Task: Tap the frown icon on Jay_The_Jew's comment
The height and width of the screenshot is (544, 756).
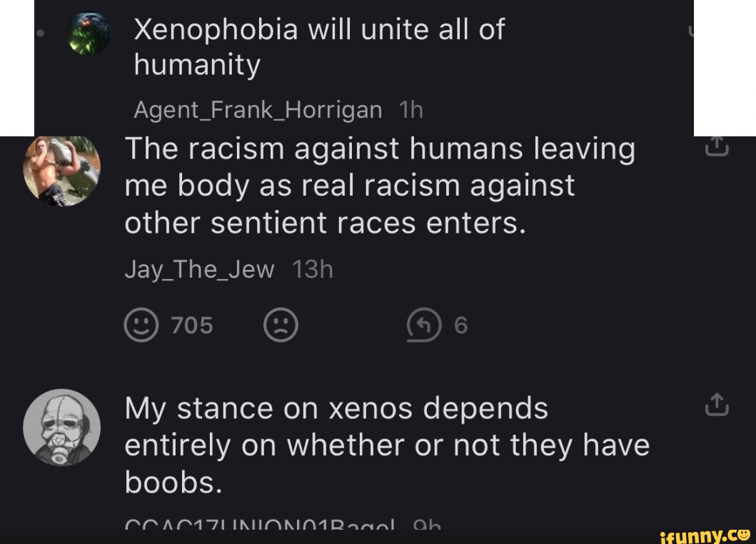Action: [x=281, y=326]
